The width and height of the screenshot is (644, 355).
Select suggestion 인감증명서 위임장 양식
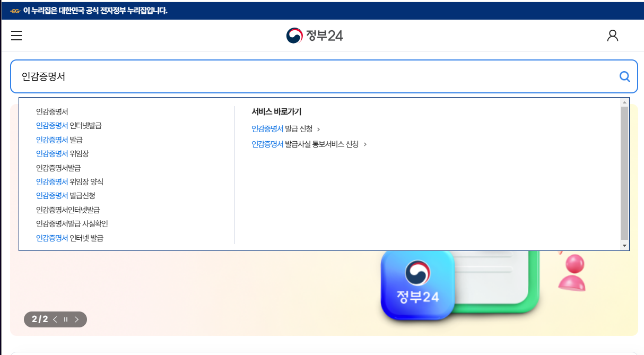(69, 181)
